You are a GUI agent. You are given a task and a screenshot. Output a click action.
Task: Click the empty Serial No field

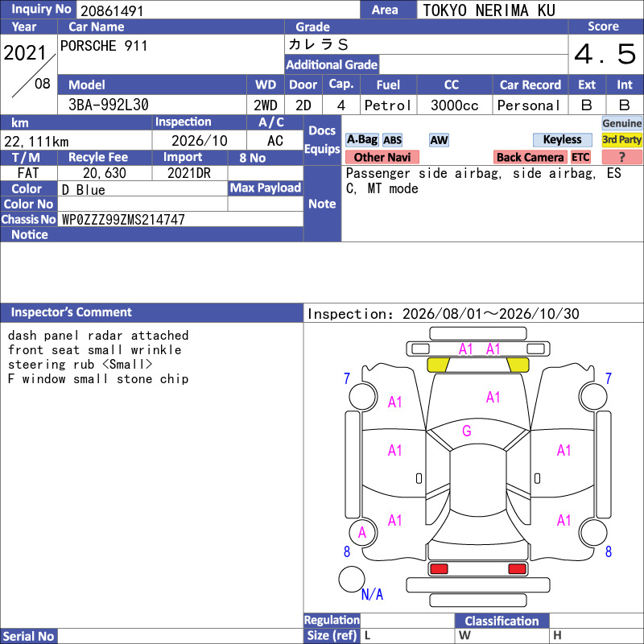point(180,636)
